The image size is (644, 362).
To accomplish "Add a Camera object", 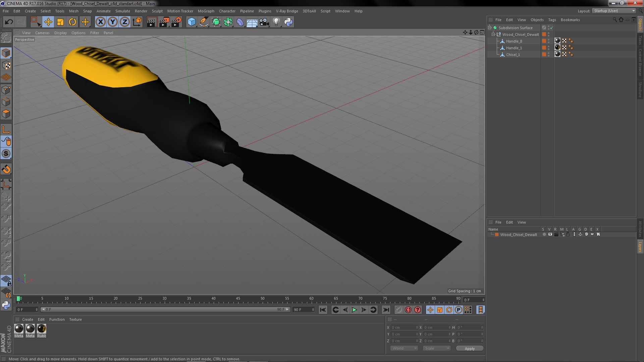I will [x=264, y=22].
